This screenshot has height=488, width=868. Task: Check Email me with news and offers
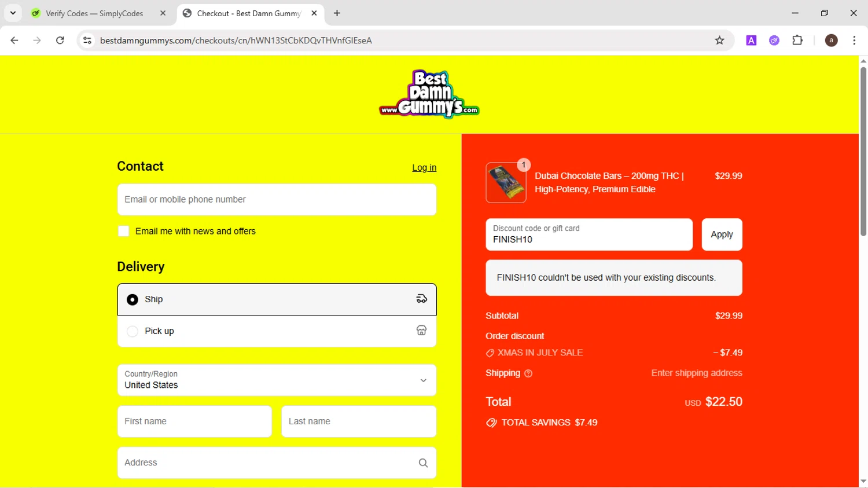(x=123, y=231)
